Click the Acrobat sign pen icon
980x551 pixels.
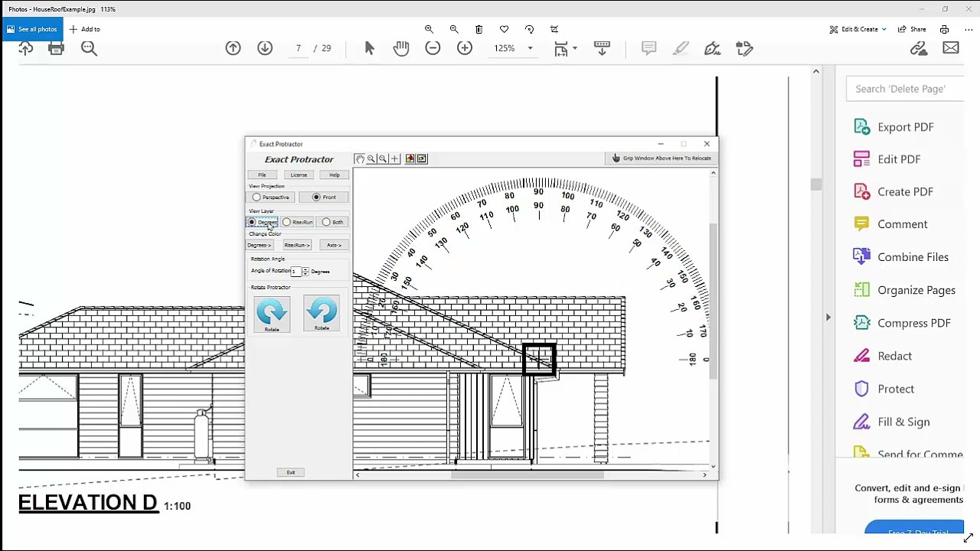[713, 48]
